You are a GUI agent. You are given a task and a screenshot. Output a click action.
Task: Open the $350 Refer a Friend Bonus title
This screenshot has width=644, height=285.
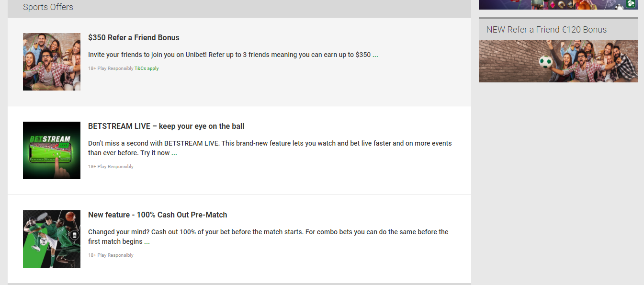[134, 37]
